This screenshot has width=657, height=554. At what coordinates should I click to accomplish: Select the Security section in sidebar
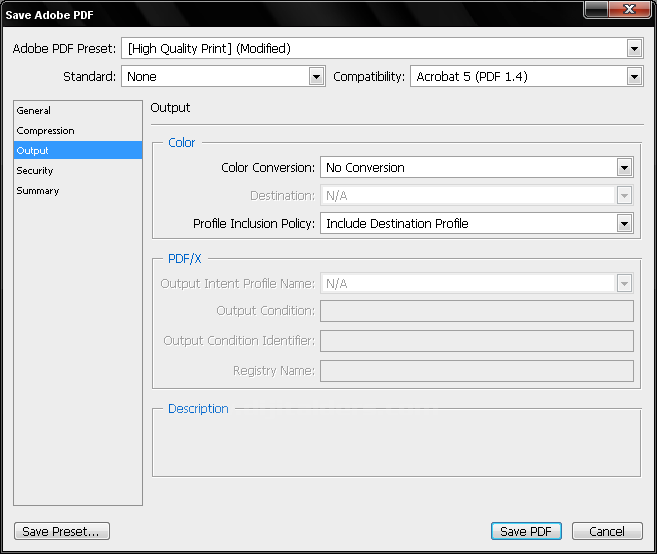pos(78,170)
